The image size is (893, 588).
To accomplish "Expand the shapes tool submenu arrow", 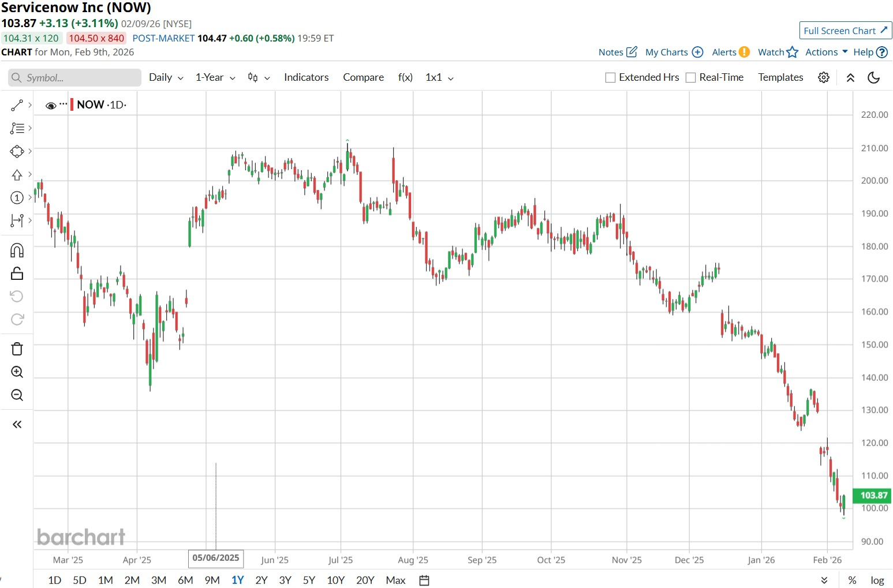I will click(x=30, y=151).
